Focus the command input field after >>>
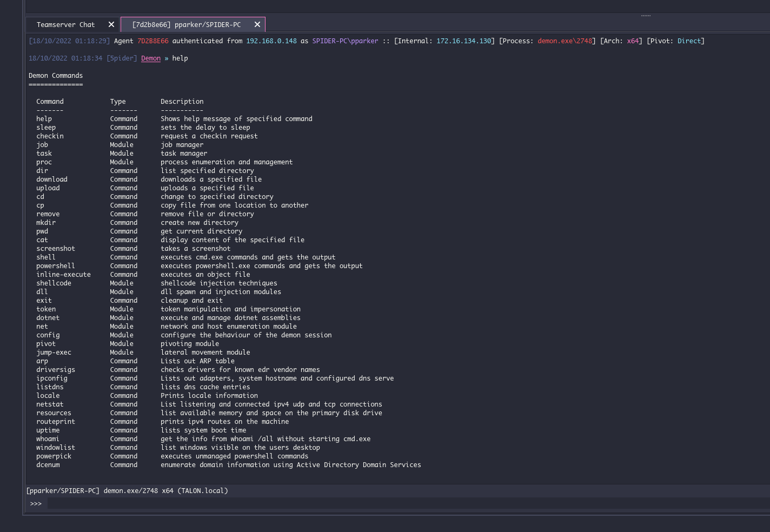This screenshot has height=532, width=770. pos(408,503)
